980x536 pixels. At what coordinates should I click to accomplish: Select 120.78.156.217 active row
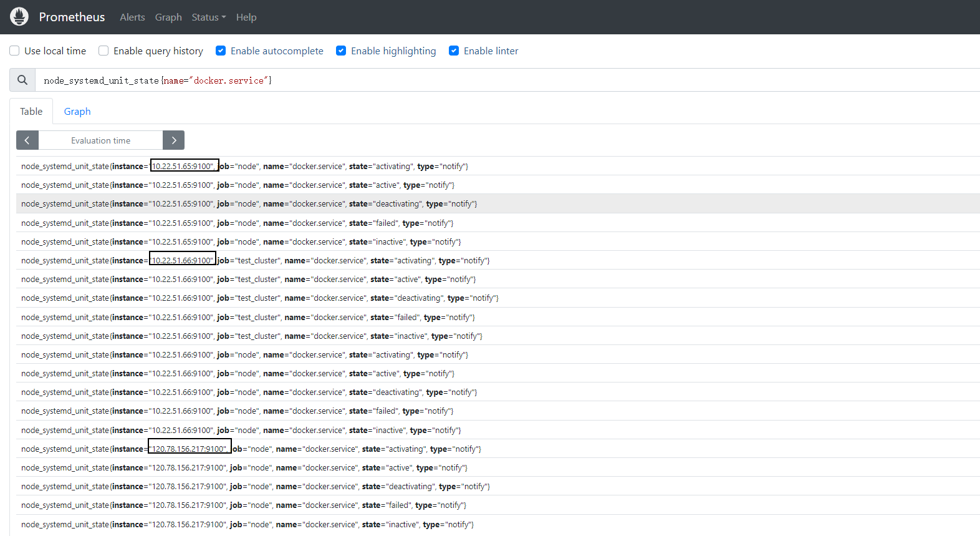(x=498, y=467)
